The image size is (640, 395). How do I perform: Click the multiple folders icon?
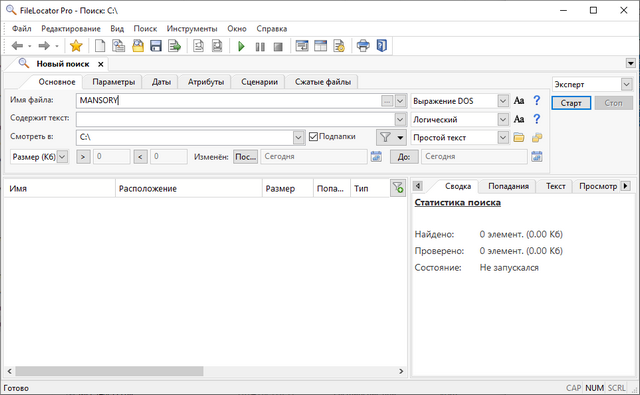pos(537,138)
